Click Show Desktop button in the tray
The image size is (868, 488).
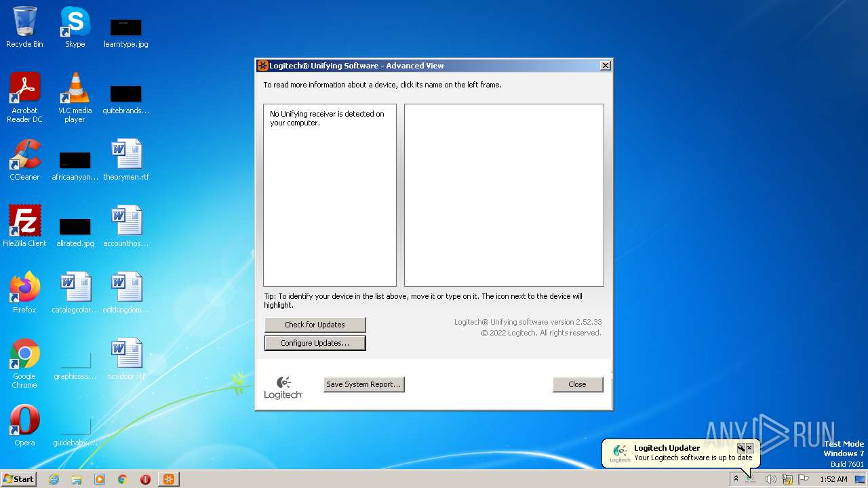coord(860,479)
